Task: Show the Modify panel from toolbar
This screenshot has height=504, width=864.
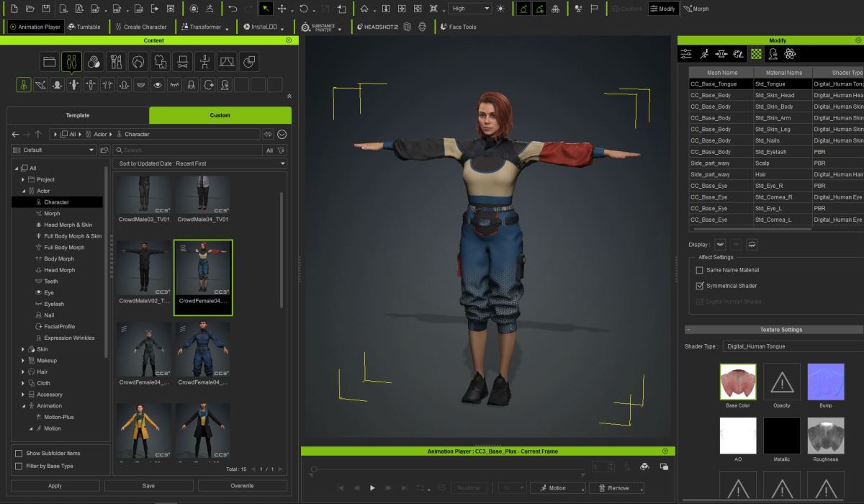Action: tap(663, 9)
